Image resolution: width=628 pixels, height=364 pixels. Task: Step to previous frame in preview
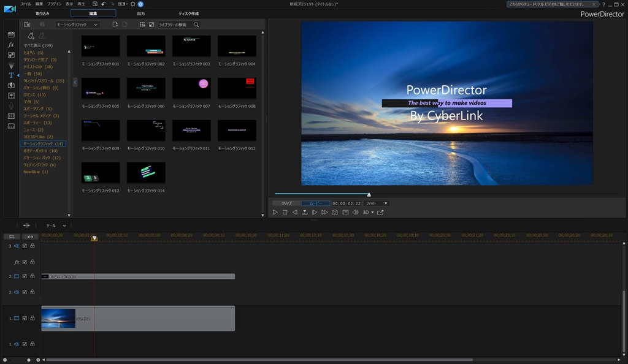[x=295, y=213]
